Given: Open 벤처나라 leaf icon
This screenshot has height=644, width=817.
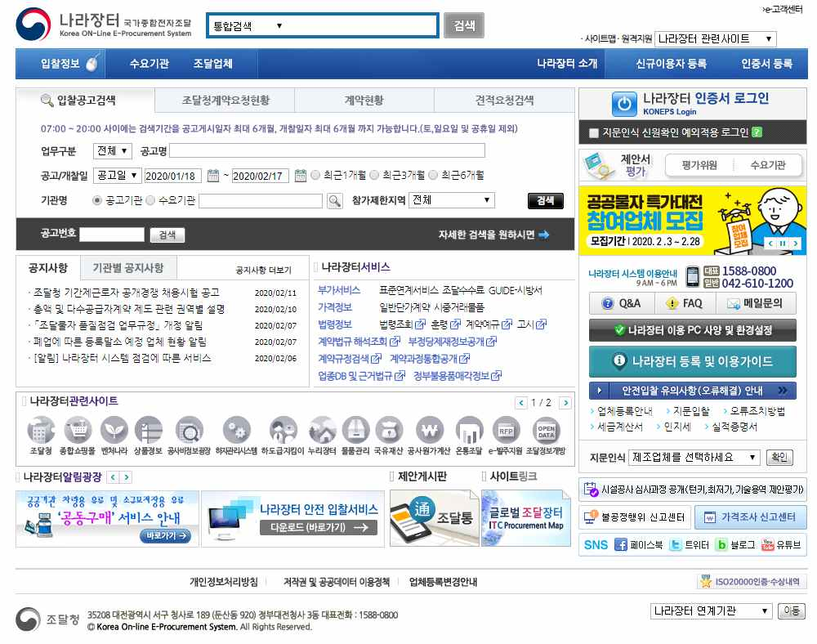Looking at the screenshot, I should tap(114, 432).
